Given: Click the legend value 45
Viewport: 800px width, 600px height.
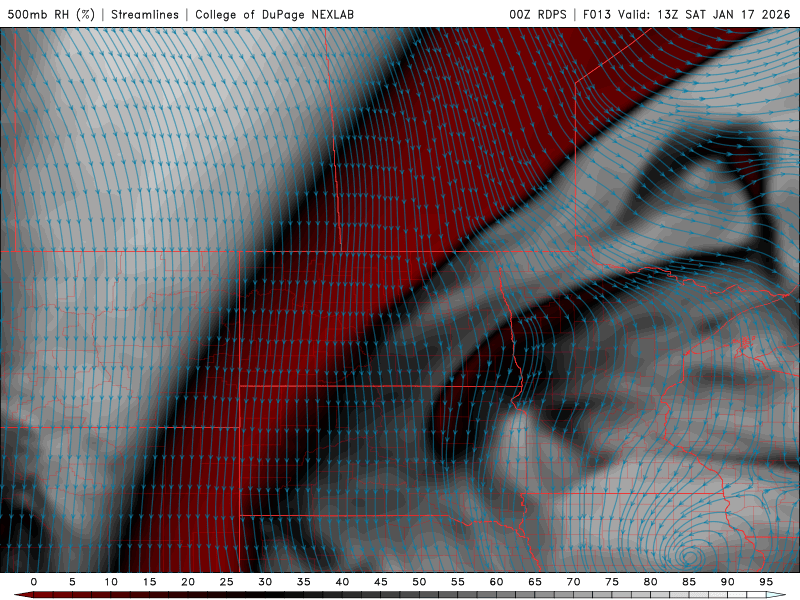Looking at the screenshot, I should (381, 582).
